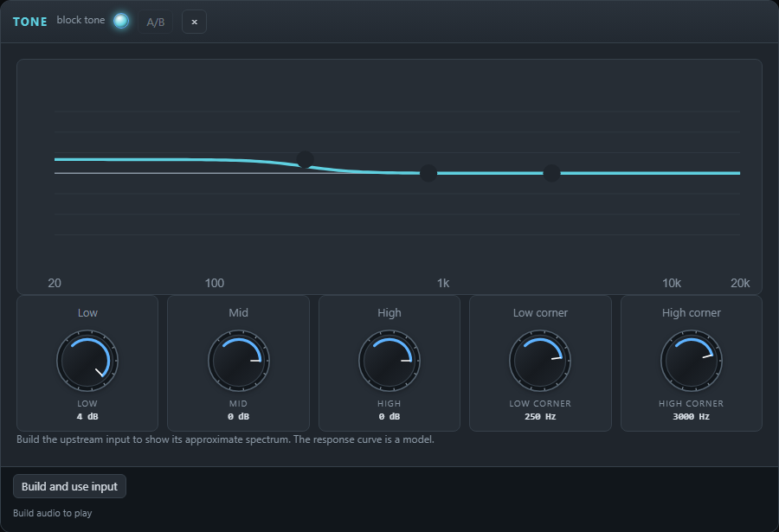This screenshot has height=532, width=779.
Task: Click the Low corner frequency knob
Action: [x=540, y=361]
